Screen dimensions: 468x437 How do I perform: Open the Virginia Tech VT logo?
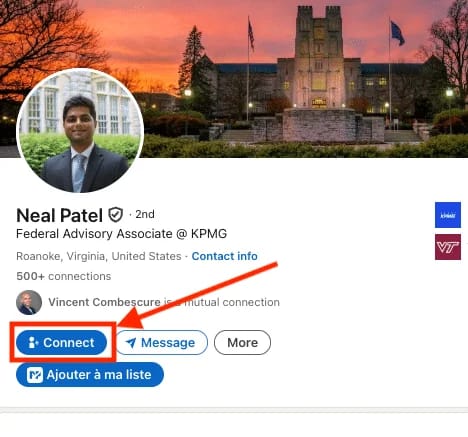(x=448, y=247)
